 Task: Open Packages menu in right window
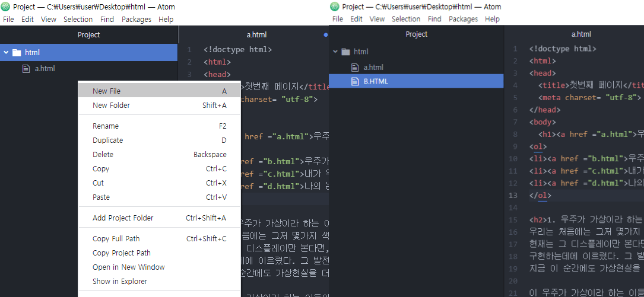[x=464, y=19]
